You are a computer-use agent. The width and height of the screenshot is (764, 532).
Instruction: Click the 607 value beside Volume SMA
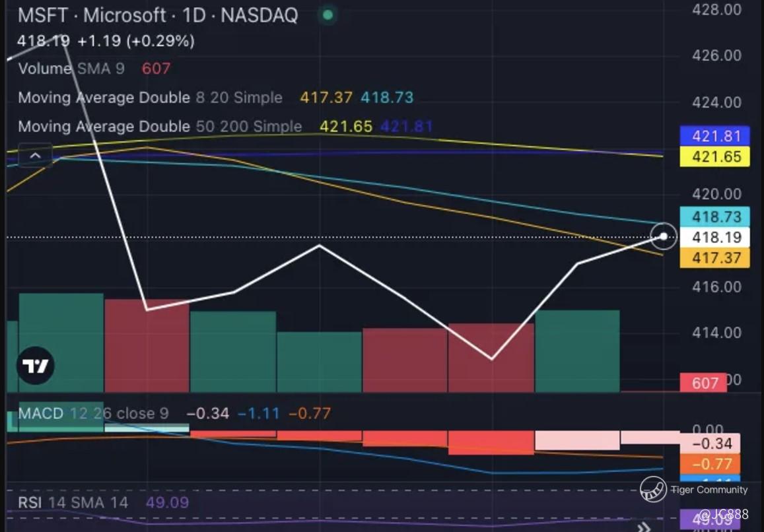(156, 68)
